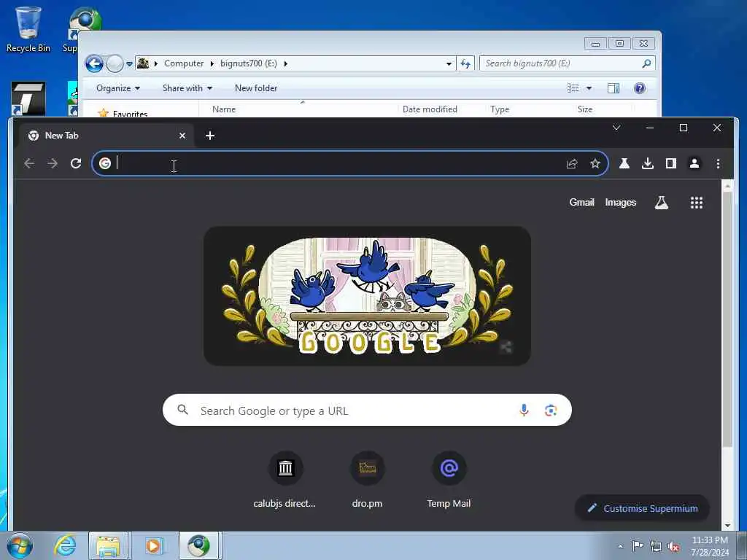Open Explorer address bar history dropdown
Image resolution: width=747 pixels, height=560 pixels.
pyautogui.click(x=449, y=64)
